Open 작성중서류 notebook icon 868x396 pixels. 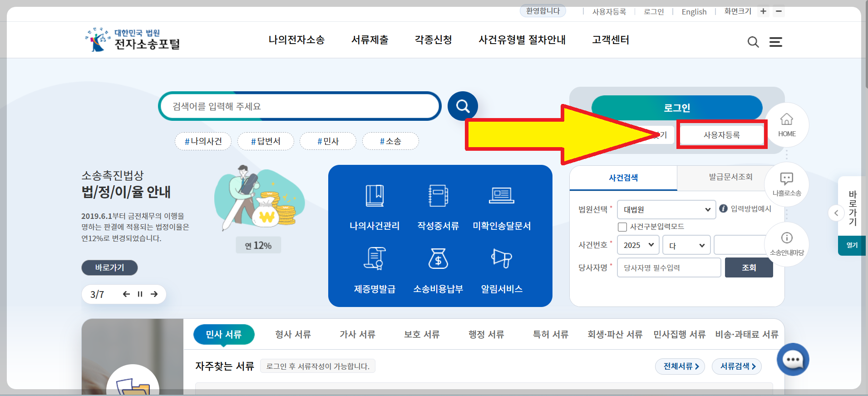coord(438,196)
